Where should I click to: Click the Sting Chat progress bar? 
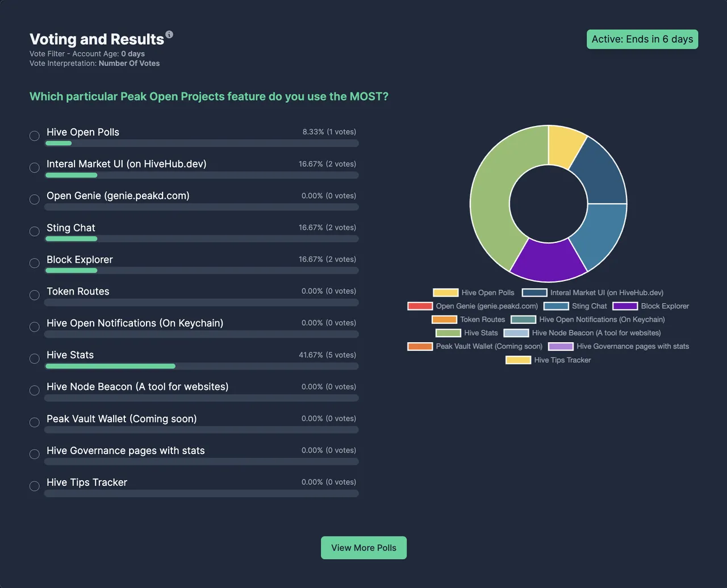coord(202,239)
